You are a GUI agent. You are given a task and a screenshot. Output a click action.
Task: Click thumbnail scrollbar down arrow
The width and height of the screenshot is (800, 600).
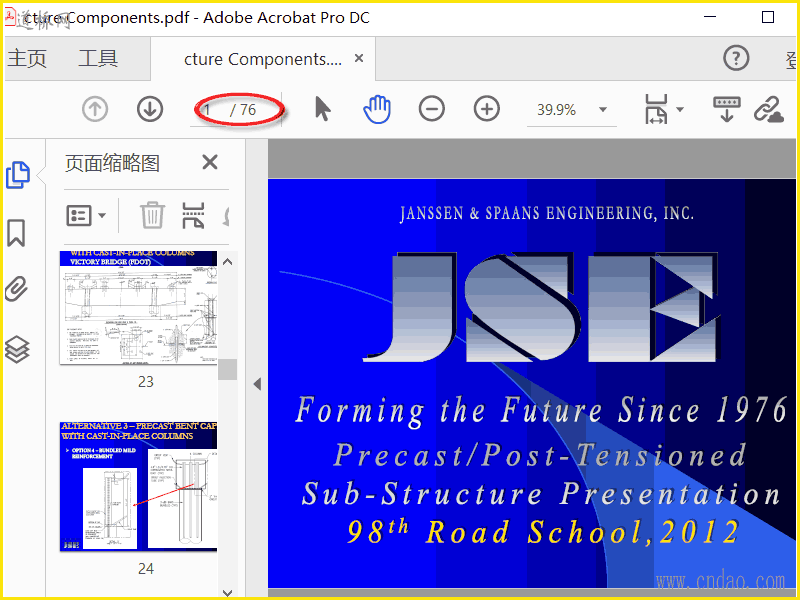click(228, 592)
